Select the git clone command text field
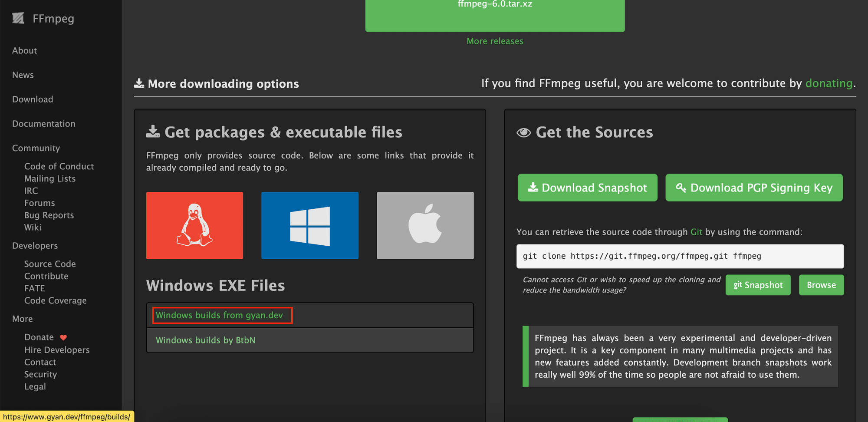The width and height of the screenshot is (868, 422). (679, 256)
